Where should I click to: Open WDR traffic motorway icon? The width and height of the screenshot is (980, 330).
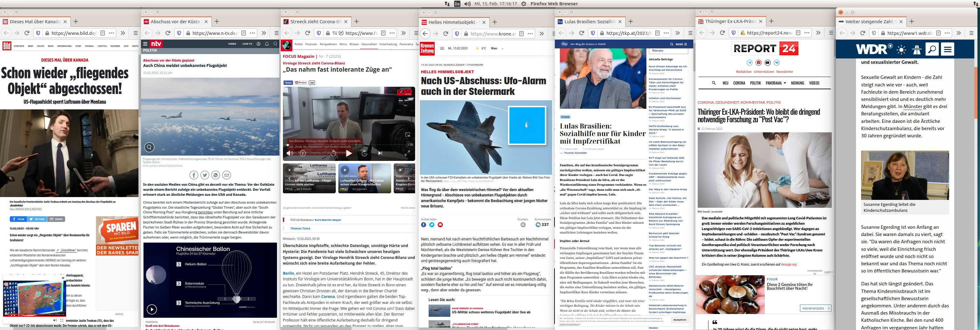[x=916, y=49]
